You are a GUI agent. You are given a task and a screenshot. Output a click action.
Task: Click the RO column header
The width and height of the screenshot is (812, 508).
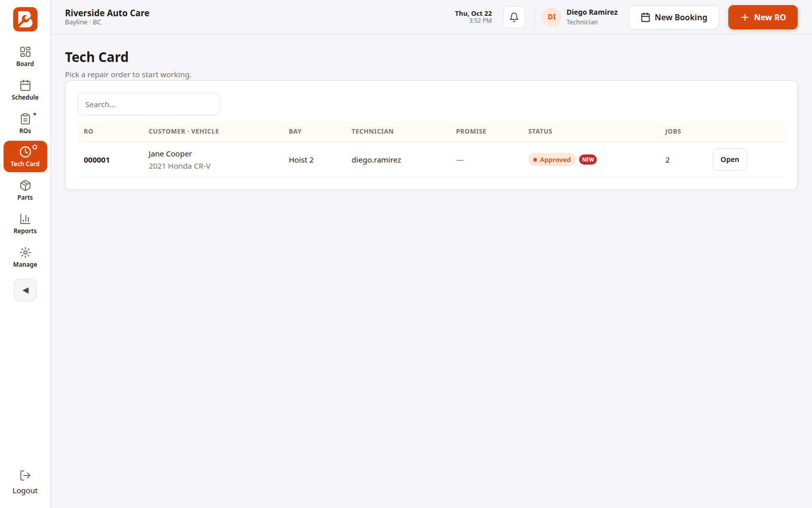88,132
